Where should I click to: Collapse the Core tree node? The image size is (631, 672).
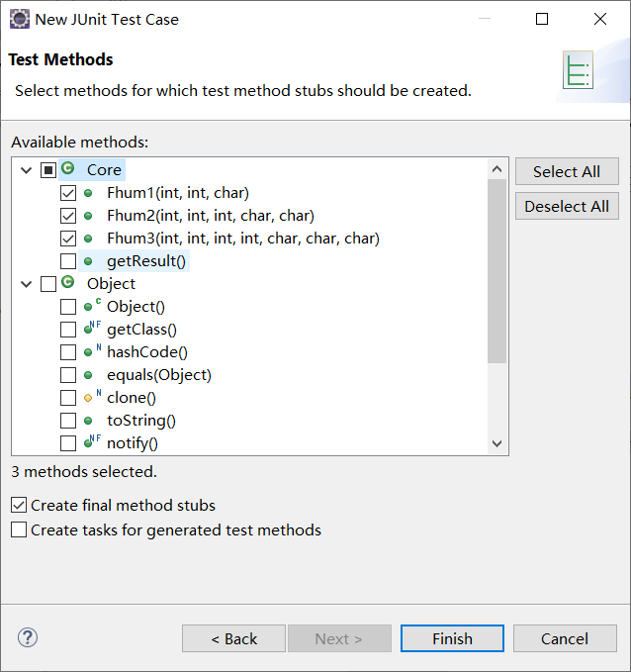point(26,170)
